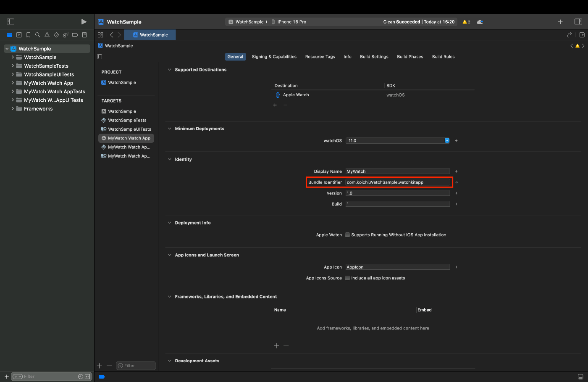The height and width of the screenshot is (382, 588).
Task: Open the Debug navigator
Action: click(66, 35)
